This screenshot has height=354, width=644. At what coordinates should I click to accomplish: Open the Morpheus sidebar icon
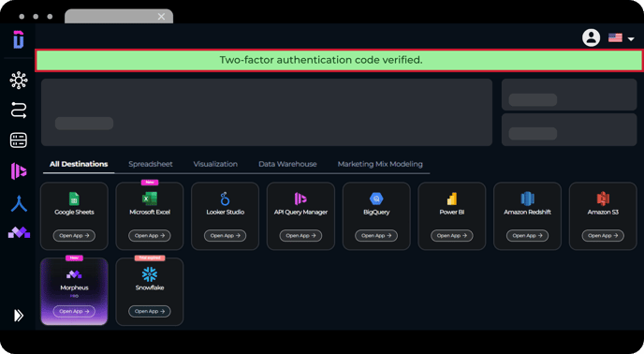click(x=19, y=232)
